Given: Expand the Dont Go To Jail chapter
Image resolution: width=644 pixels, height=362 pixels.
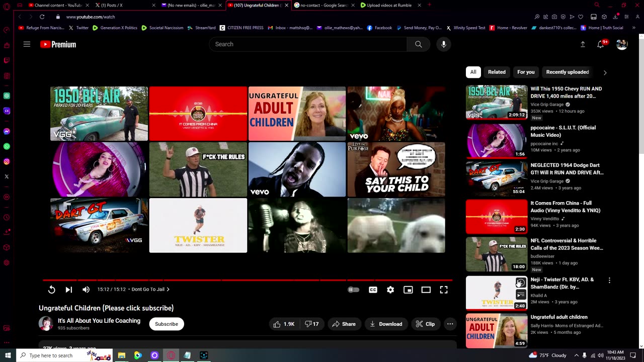Looking at the screenshot, I should click(x=150, y=290).
